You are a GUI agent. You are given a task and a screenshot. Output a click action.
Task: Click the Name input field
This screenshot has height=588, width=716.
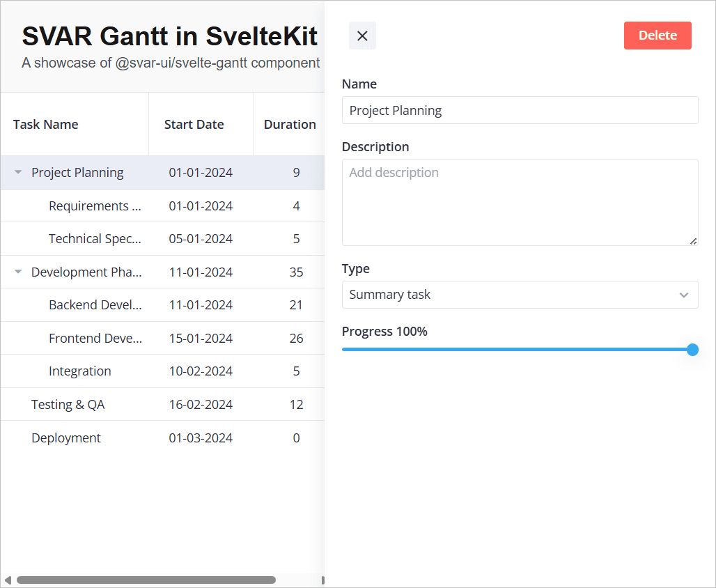[520, 110]
